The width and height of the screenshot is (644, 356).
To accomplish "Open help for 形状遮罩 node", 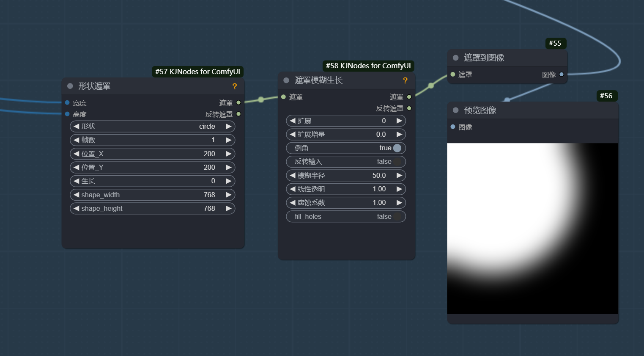I will tap(235, 86).
